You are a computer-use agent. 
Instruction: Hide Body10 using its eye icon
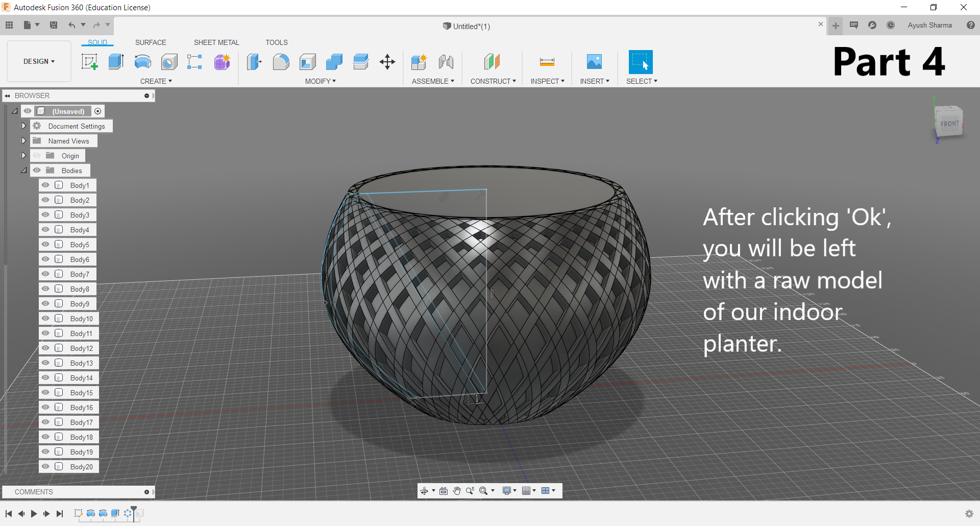45,319
